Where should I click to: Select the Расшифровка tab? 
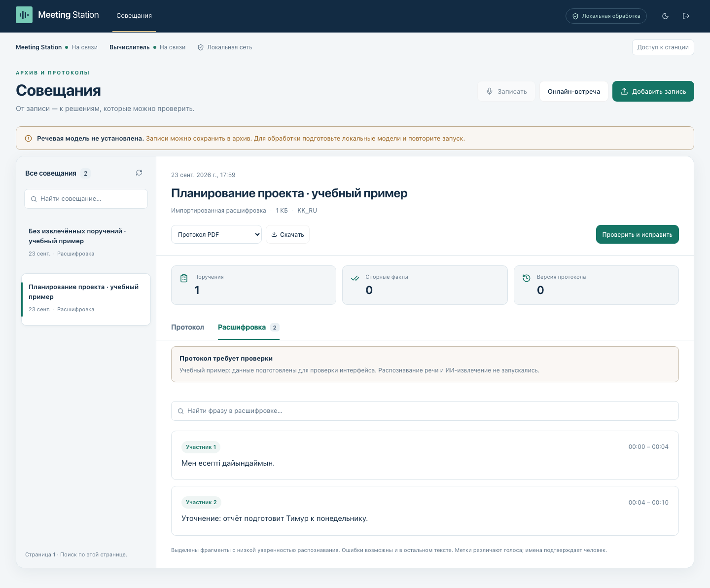coord(248,327)
